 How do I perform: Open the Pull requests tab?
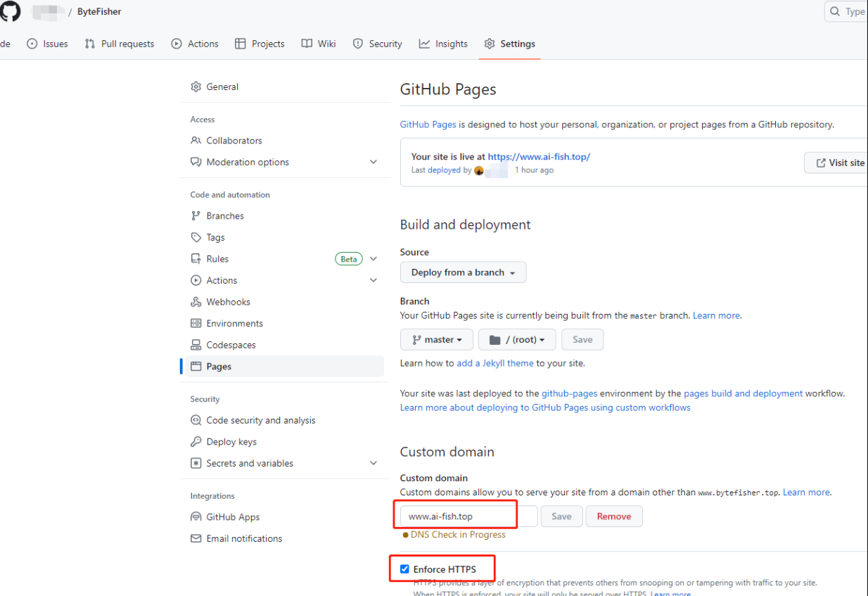coord(120,44)
